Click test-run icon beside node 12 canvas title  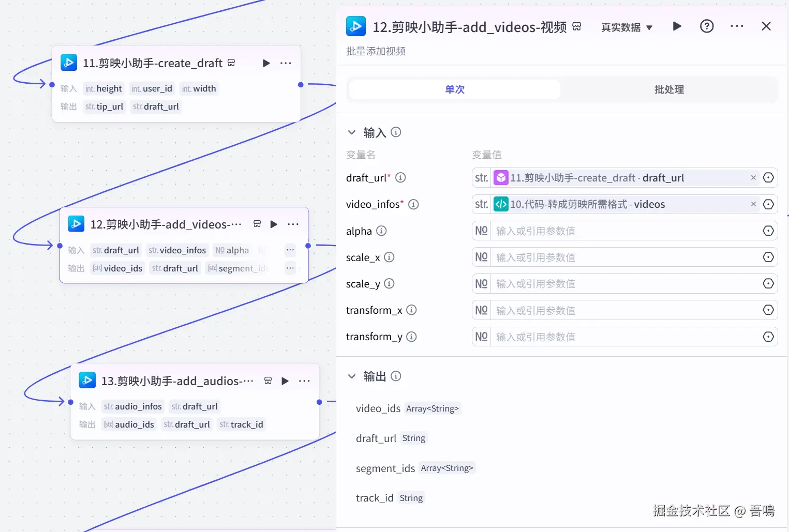[x=257, y=224]
